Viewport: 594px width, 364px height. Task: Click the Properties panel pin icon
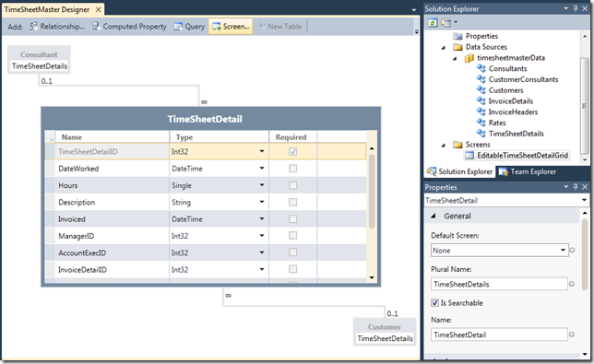click(576, 186)
